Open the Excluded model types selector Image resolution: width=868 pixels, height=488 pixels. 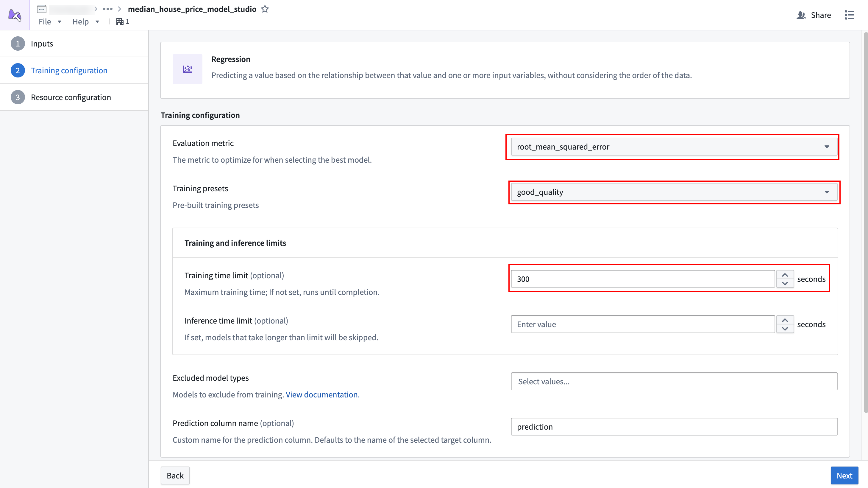(x=674, y=381)
